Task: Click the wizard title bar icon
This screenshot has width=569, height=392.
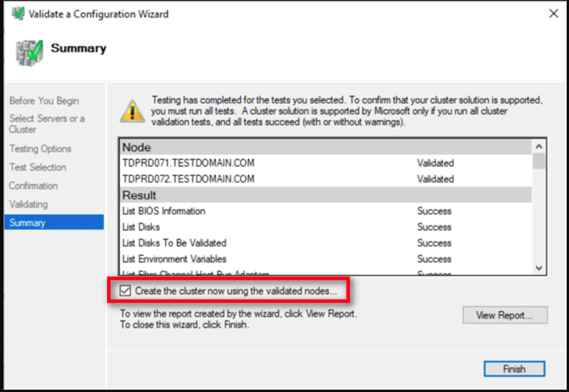Action: pyautogui.click(x=18, y=14)
